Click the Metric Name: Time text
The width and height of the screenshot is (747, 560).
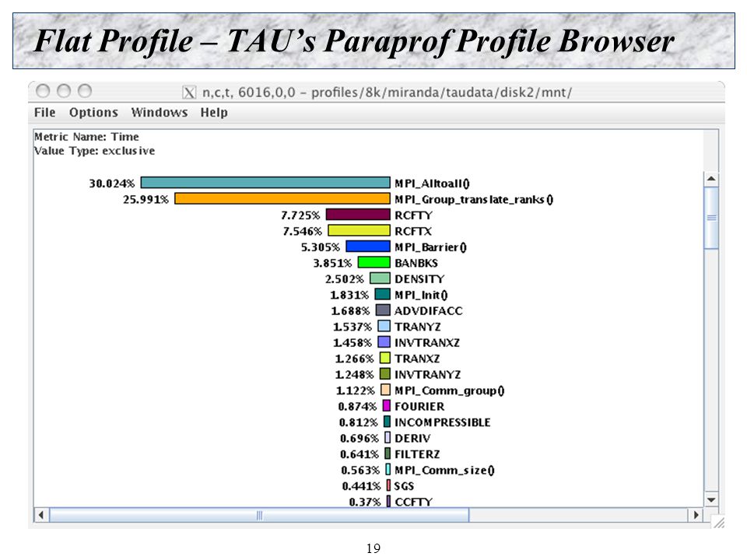(86, 137)
